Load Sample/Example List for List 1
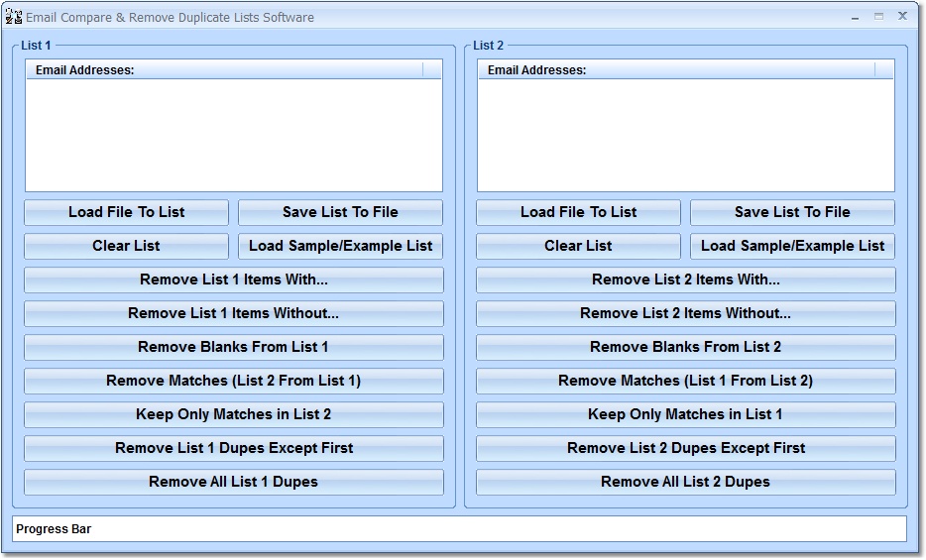 pos(340,246)
